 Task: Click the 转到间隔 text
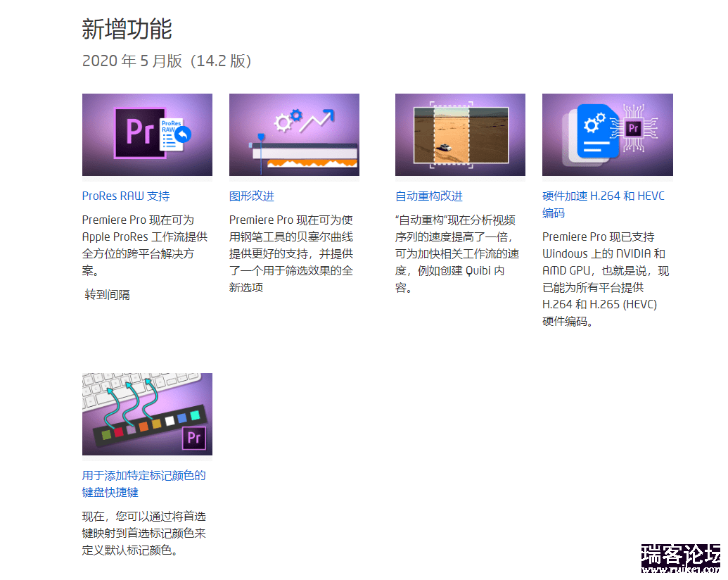pyautogui.click(x=107, y=295)
